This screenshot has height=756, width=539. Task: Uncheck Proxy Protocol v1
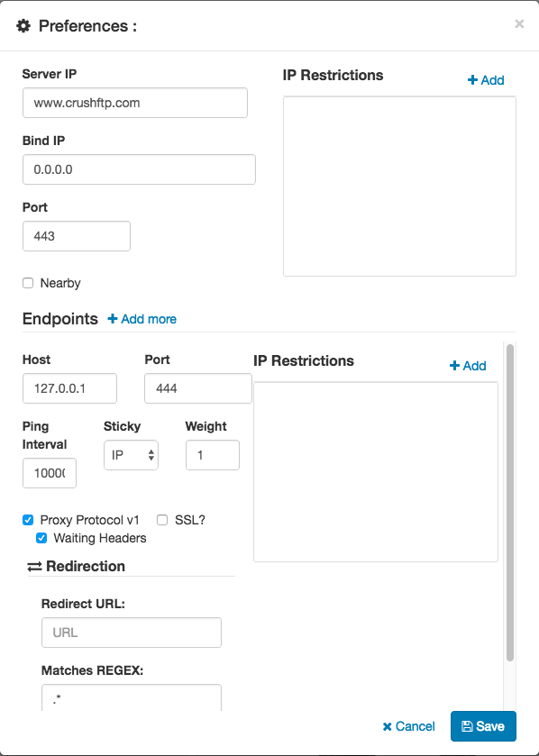tap(28, 520)
